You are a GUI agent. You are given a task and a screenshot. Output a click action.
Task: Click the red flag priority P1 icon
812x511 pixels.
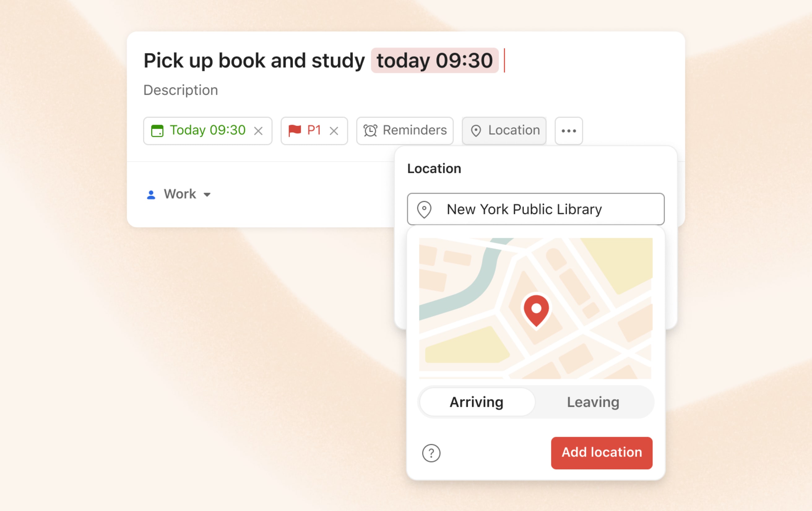293,130
